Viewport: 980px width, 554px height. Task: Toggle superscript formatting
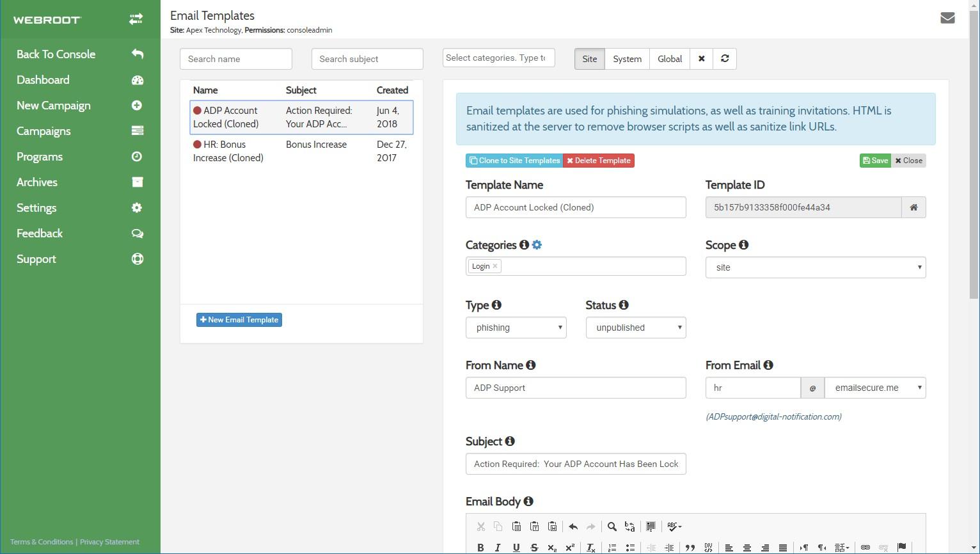click(570, 548)
